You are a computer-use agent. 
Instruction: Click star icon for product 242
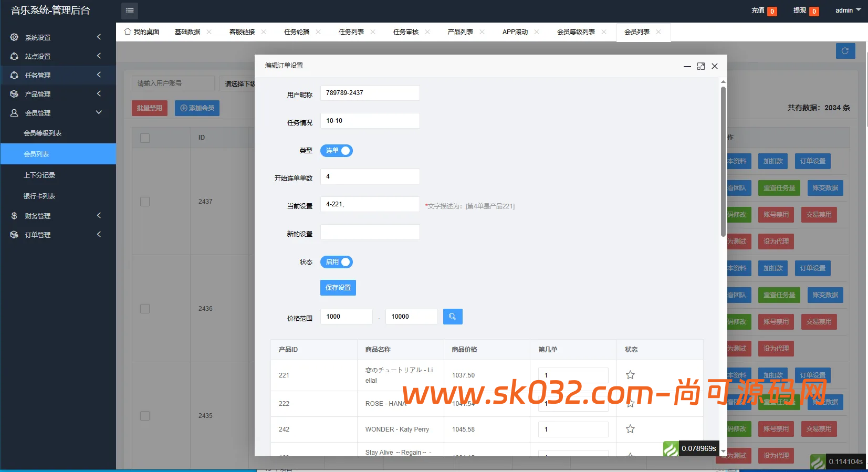click(630, 429)
